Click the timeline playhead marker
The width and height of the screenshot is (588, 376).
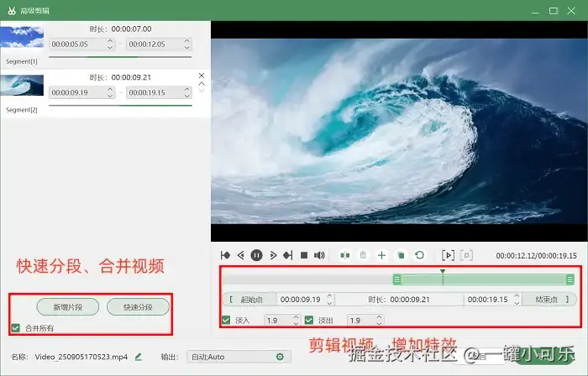tap(443, 272)
